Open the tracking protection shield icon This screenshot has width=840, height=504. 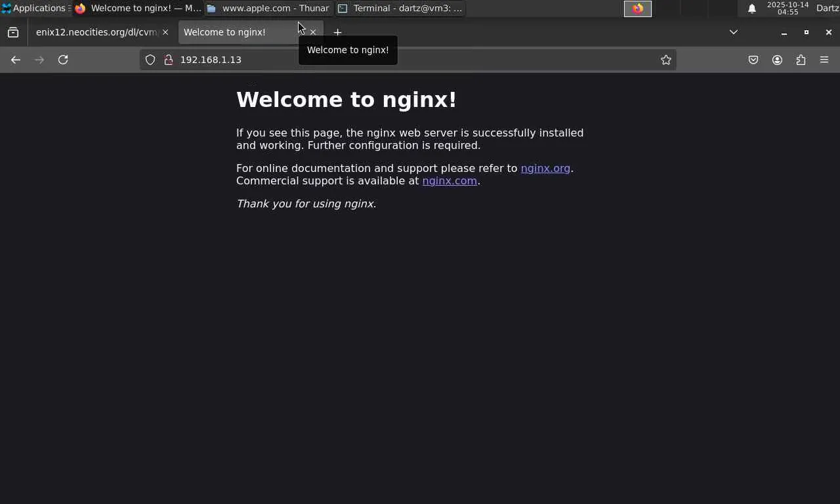150,60
